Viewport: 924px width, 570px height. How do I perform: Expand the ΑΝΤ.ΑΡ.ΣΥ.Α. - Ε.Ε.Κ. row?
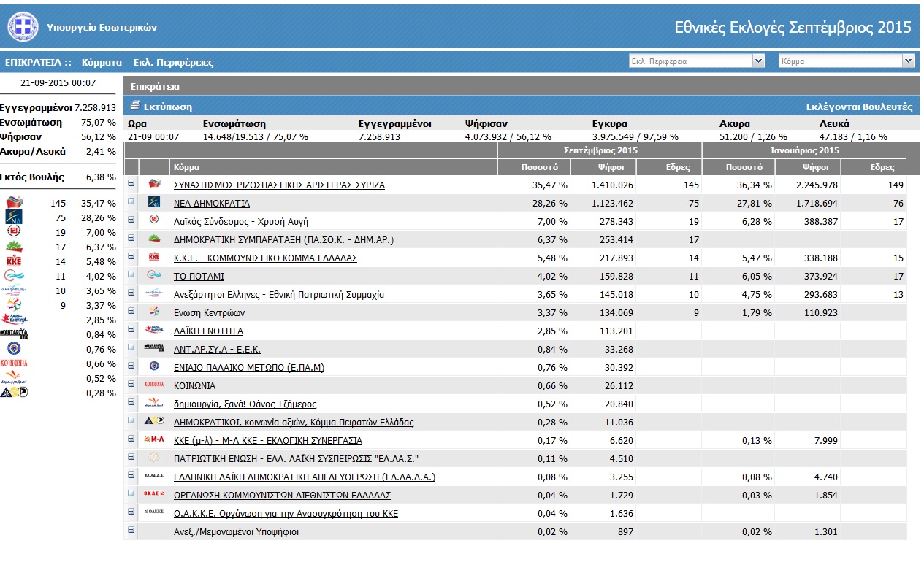[131, 347]
